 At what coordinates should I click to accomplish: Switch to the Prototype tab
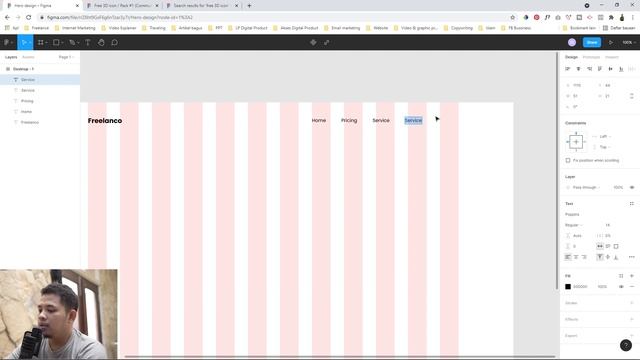click(591, 57)
